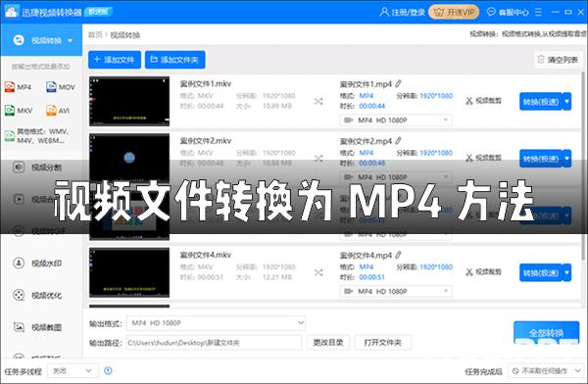
Task: Click the file list vertical scrollbar
Action: [x=583, y=165]
